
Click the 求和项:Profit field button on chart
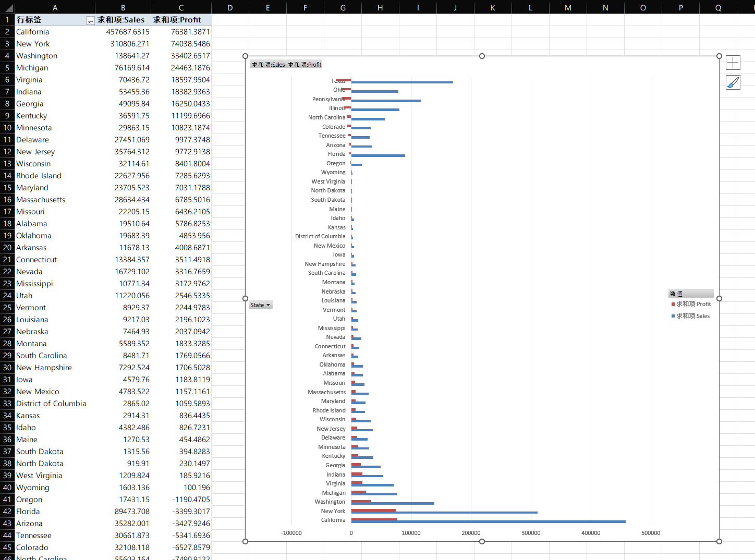(305, 65)
